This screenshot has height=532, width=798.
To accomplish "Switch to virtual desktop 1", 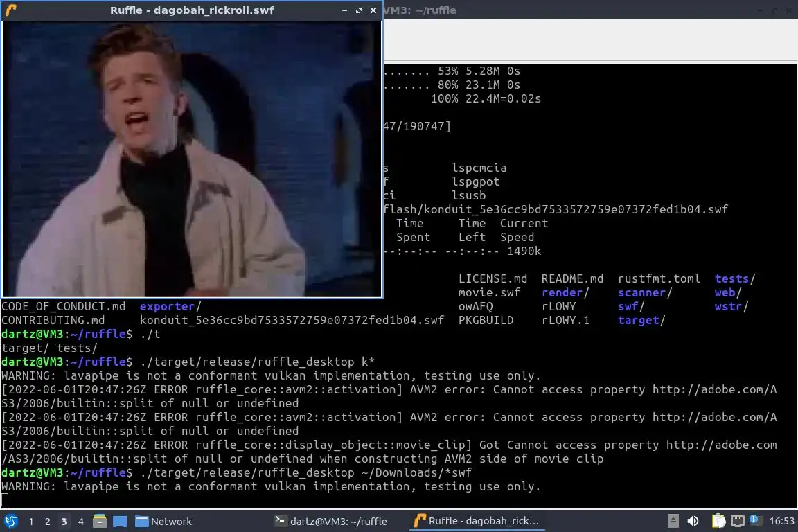I will (x=31, y=522).
